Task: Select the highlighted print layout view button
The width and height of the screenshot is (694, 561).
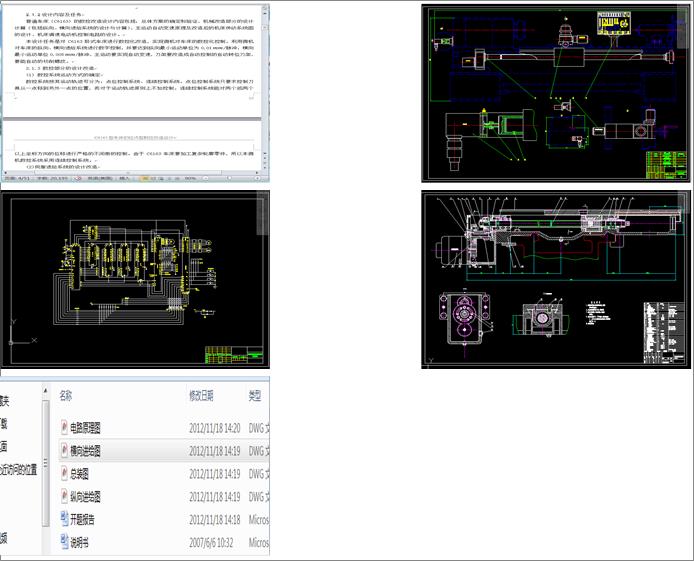Action: tap(145, 178)
